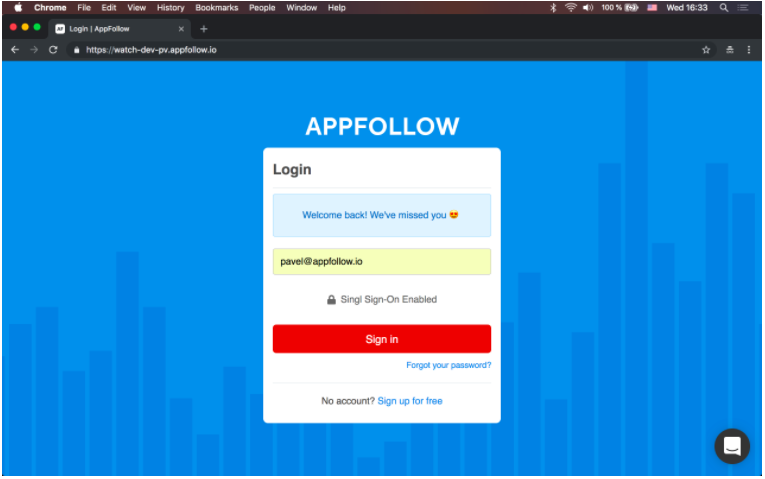765x479 pixels.
Task: Click the email field with pavel@appfollow.io
Action: (x=382, y=261)
